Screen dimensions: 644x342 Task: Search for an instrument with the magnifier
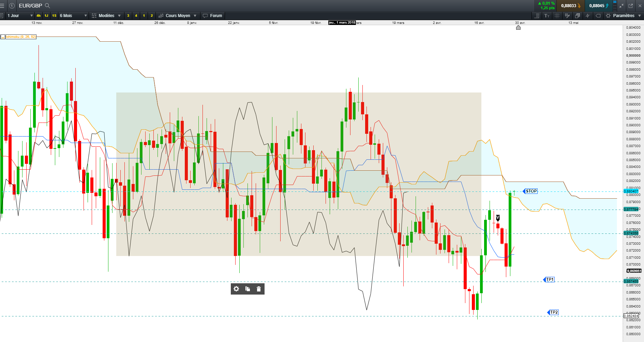tap(47, 6)
